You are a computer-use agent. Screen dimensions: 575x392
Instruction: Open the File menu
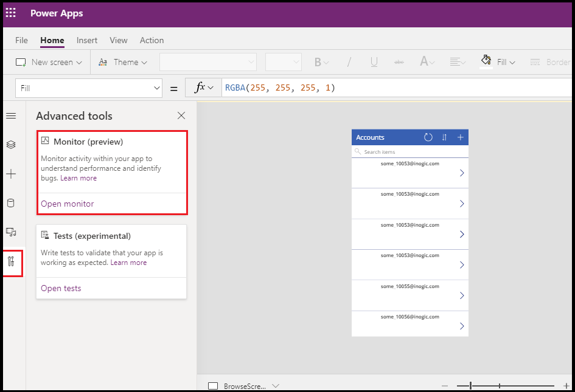coord(22,40)
